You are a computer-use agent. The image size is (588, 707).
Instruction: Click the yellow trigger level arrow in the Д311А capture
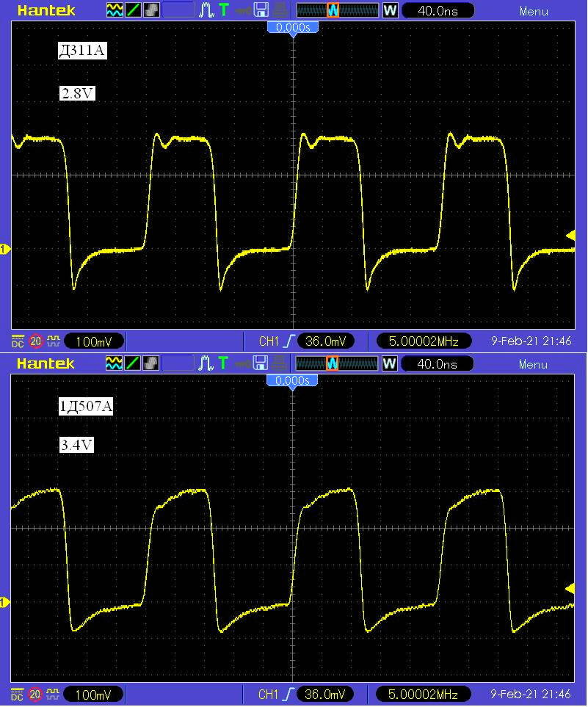point(570,236)
